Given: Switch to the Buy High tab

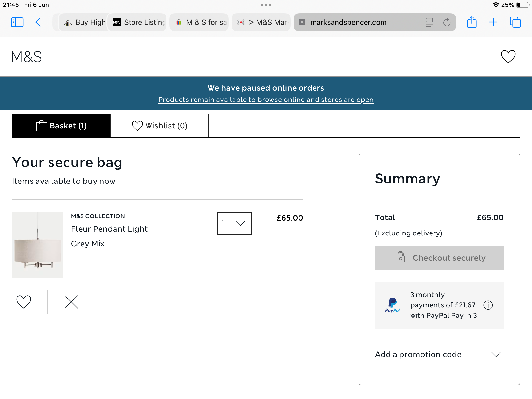Looking at the screenshot, I should pyautogui.click(x=83, y=22).
